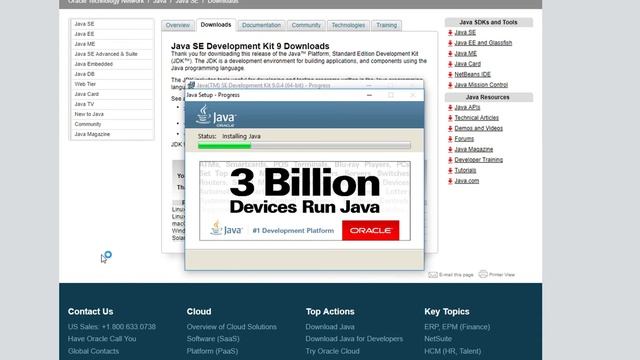Open Technical Articles link

click(476, 118)
